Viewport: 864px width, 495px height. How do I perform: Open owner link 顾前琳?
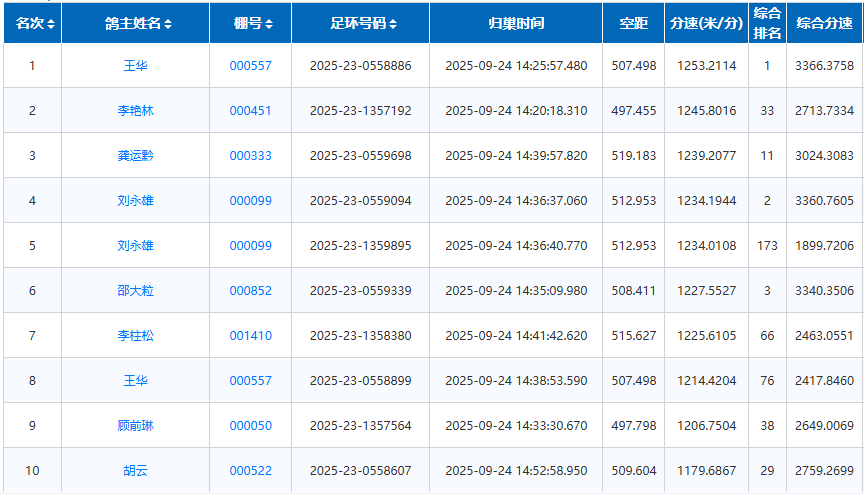coord(135,426)
